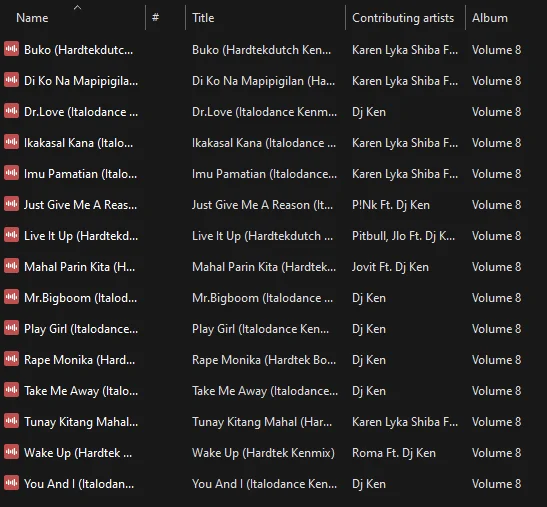
Task: Click title Mahal Parin Kita (Hardtek...
Action: pyautogui.click(x=264, y=267)
